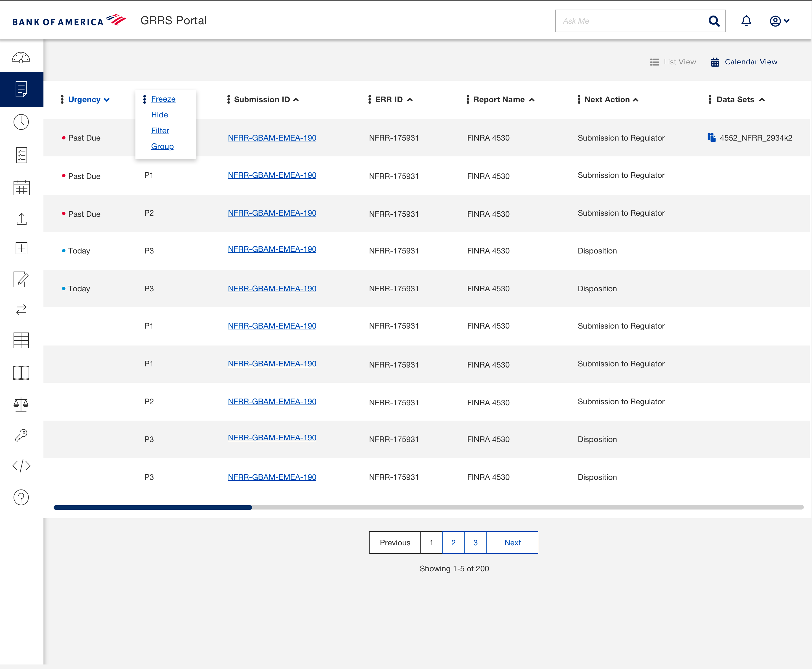Open the scales compliance icon in sidebar
The height and width of the screenshot is (669, 812).
[x=21, y=404]
